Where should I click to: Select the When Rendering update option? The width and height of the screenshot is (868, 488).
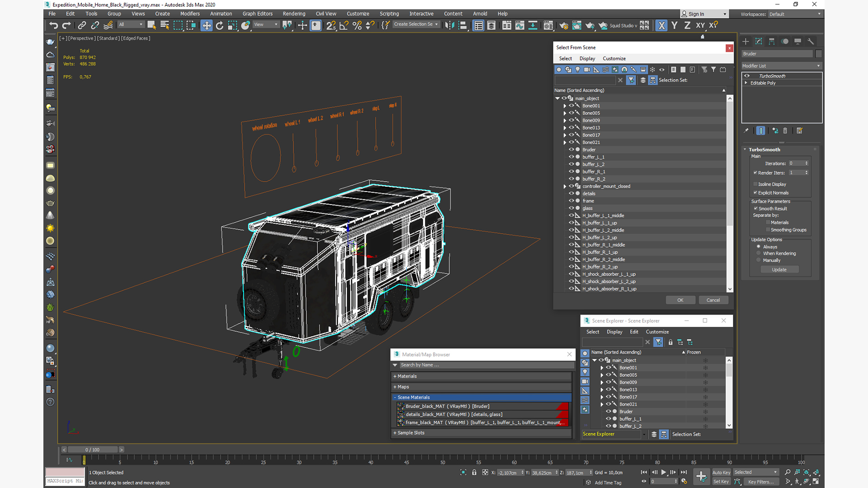[759, 253]
